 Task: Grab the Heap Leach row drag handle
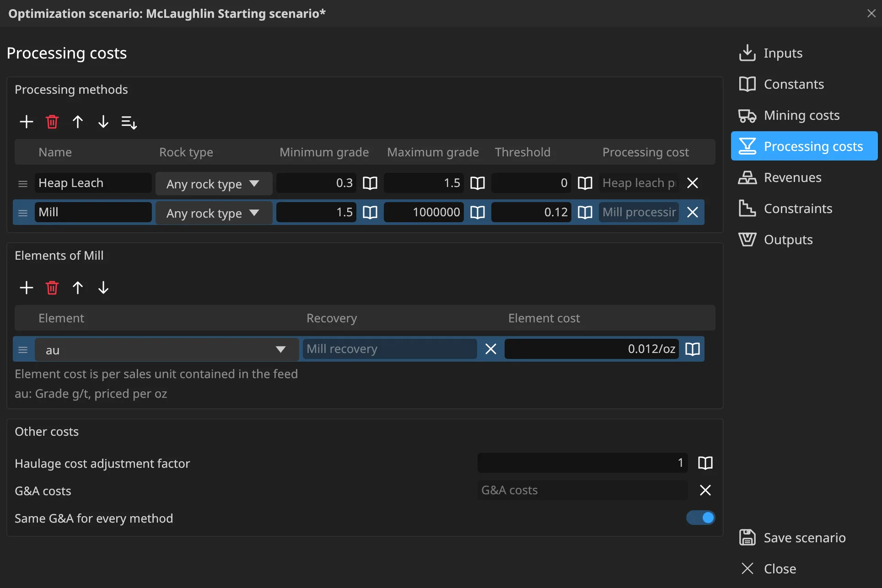pyautogui.click(x=23, y=184)
